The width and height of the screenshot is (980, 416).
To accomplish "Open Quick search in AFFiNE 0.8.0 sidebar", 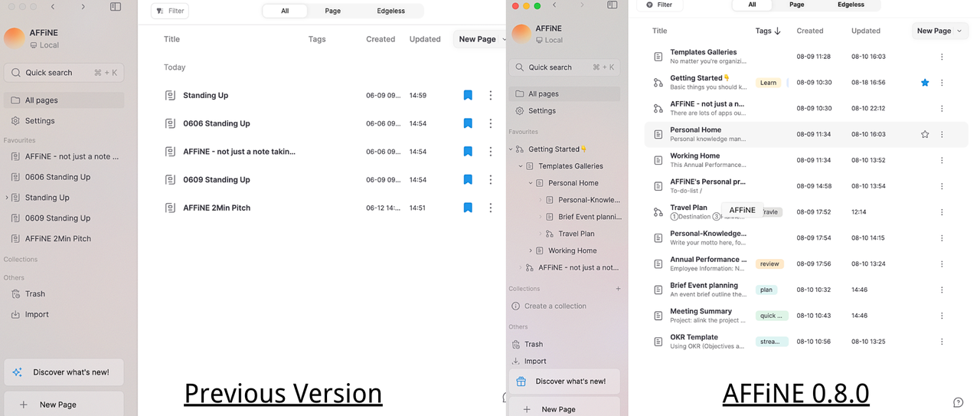I will pyautogui.click(x=565, y=67).
